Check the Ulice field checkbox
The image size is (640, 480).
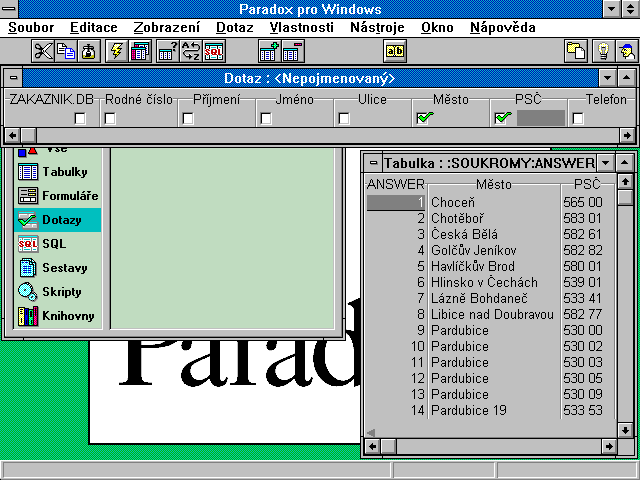(x=344, y=119)
